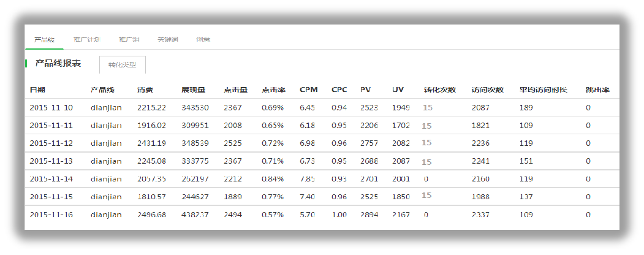Select the 2015-11-13 date cell
The width and height of the screenshot is (644, 255).
pos(51,161)
